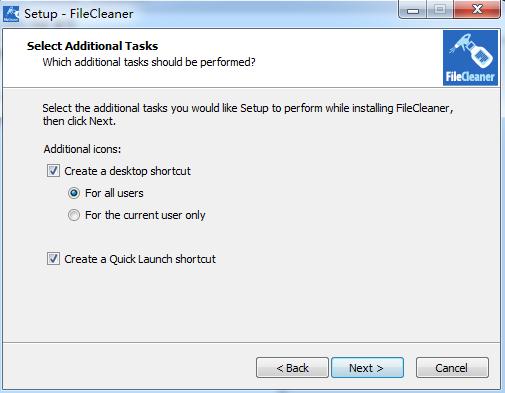Cancel the FileCleaner setup

[452, 368]
